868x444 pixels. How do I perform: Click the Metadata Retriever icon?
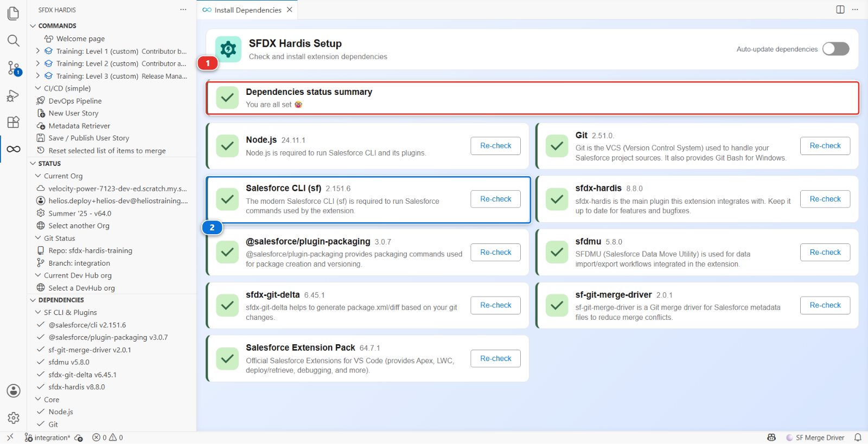(41, 126)
